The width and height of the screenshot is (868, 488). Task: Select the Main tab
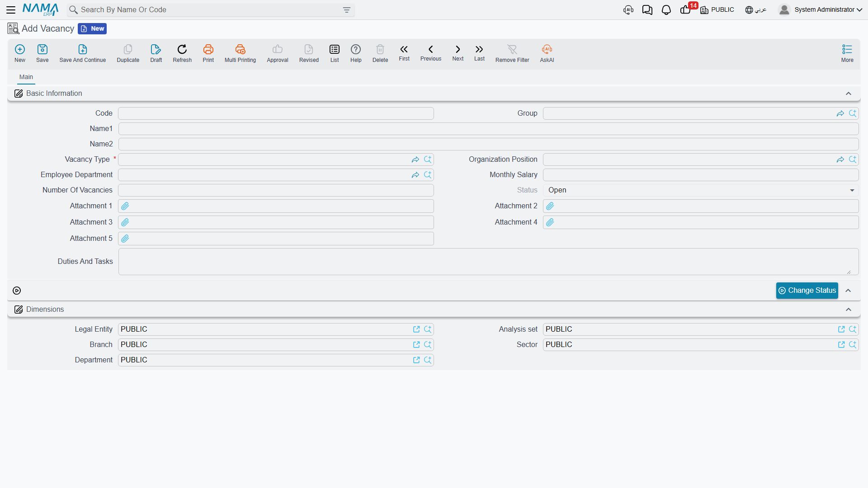pyautogui.click(x=26, y=77)
